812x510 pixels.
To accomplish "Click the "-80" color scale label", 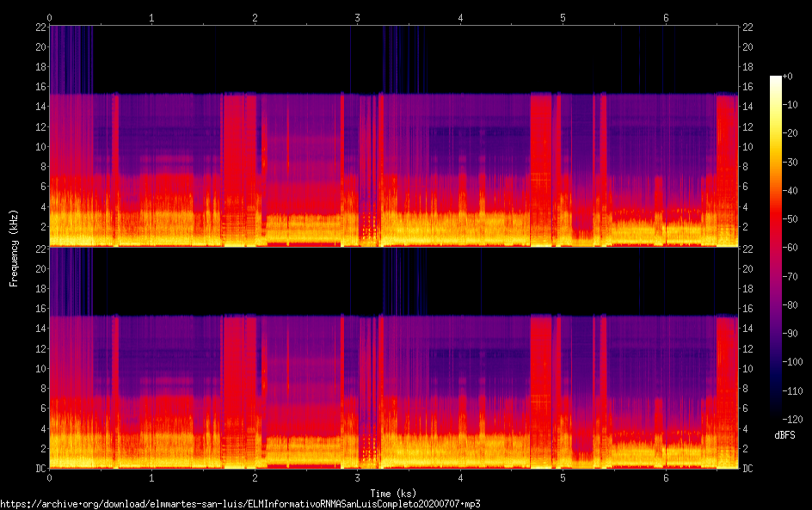I will 790,305.
